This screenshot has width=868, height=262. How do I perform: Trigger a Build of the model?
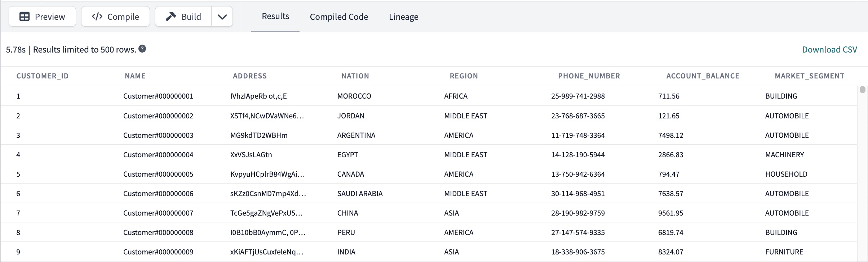point(183,16)
